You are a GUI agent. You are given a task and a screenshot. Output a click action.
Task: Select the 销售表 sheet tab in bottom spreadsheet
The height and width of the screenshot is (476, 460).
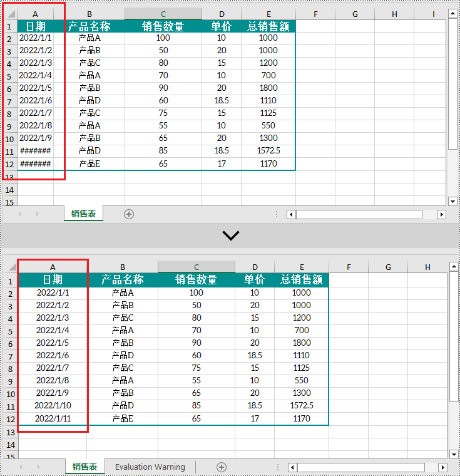[x=85, y=467]
